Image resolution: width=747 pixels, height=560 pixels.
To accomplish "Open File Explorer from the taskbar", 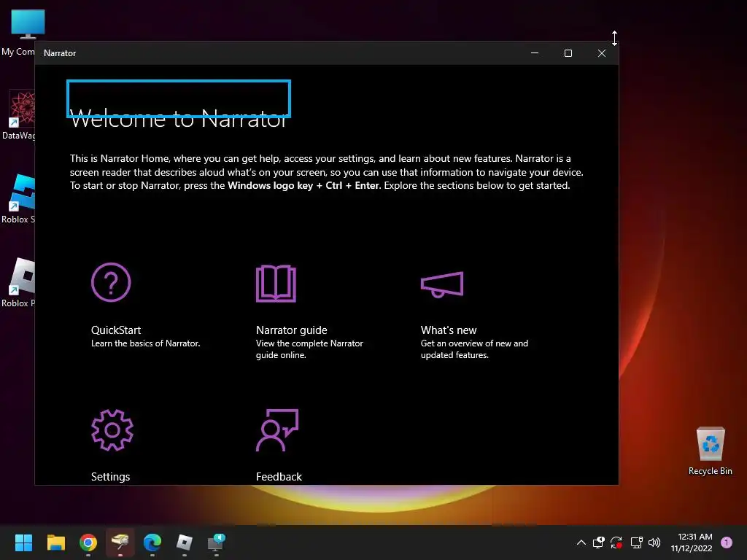I will tap(55, 542).
